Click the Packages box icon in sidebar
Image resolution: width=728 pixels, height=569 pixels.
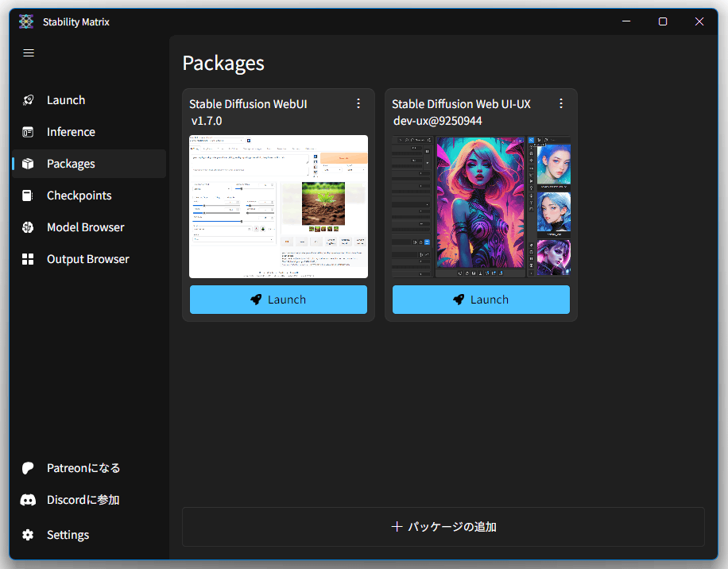(28, 164)
